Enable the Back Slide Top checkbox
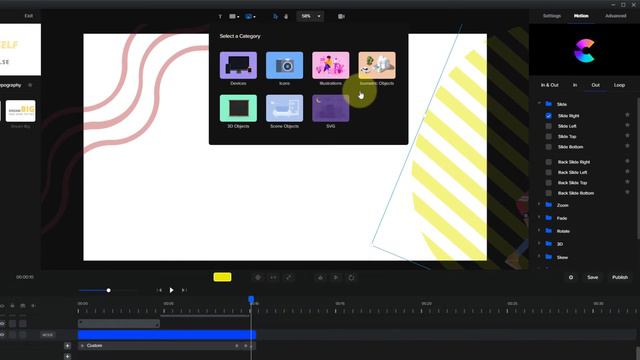This screenshot has width=640, height=360. coord(549,182)
